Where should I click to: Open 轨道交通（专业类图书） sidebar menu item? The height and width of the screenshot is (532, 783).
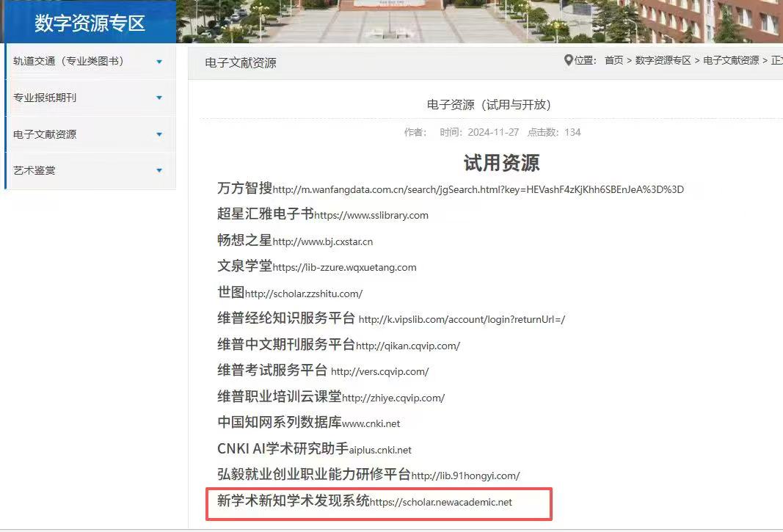click(68, 62)
